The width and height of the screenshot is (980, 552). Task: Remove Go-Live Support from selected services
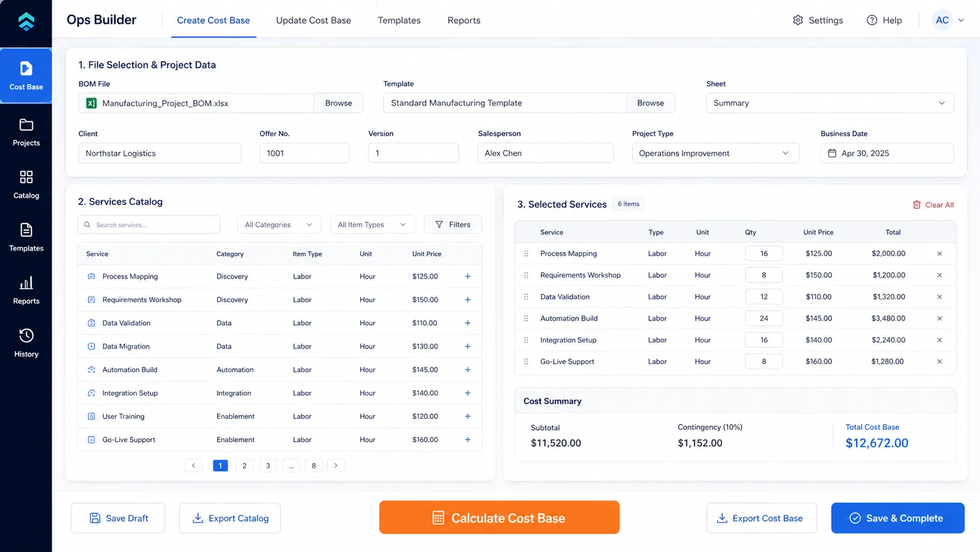[x=940, y=361]
